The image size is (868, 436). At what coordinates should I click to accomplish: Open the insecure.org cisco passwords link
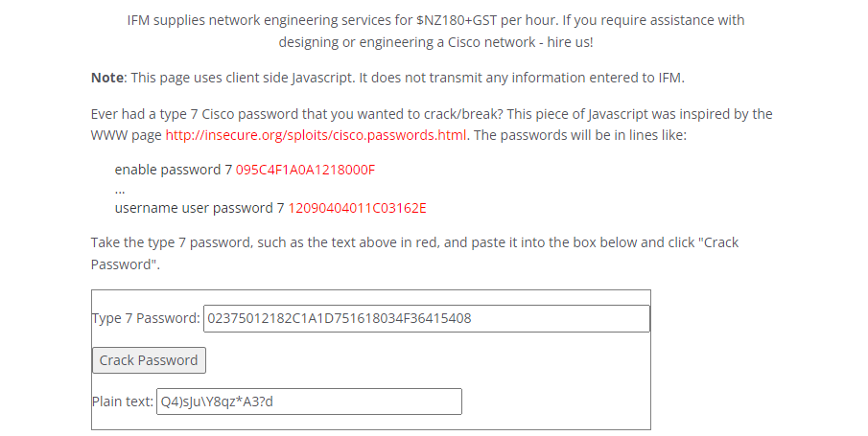tap(317, 134)
